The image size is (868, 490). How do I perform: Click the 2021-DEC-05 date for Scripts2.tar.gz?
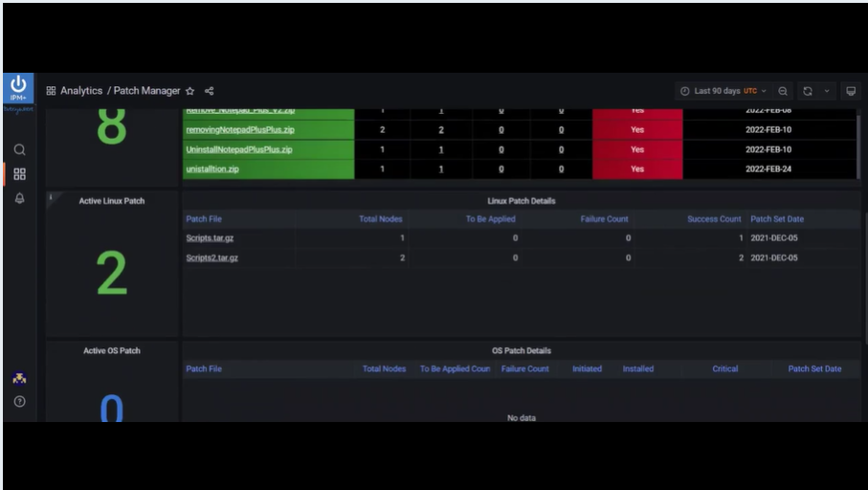[x=774, y=257]
